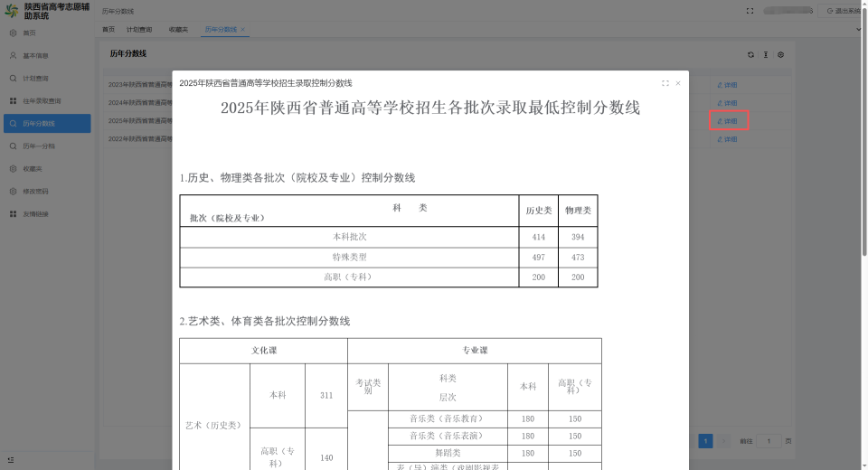Click the 497 score cell
Viewport: 868px width, 470px height.
pos(539,258)
